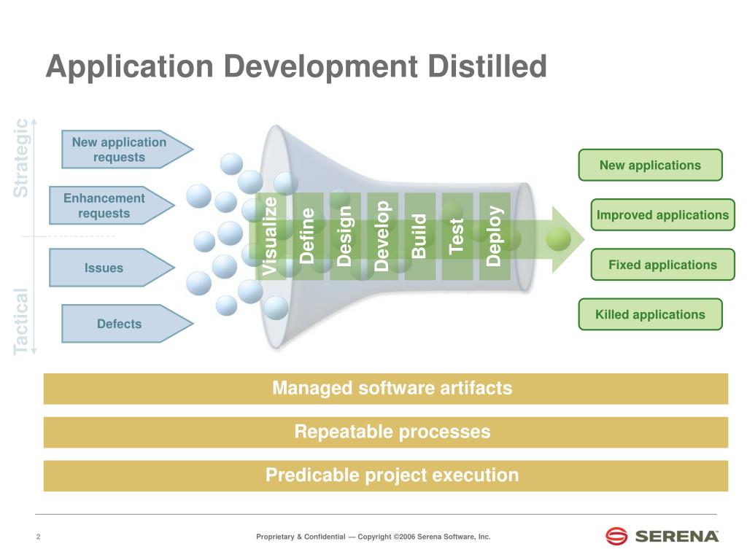Select the 'Repeatable processes' banner
The image size is (747, 560).
386,432
